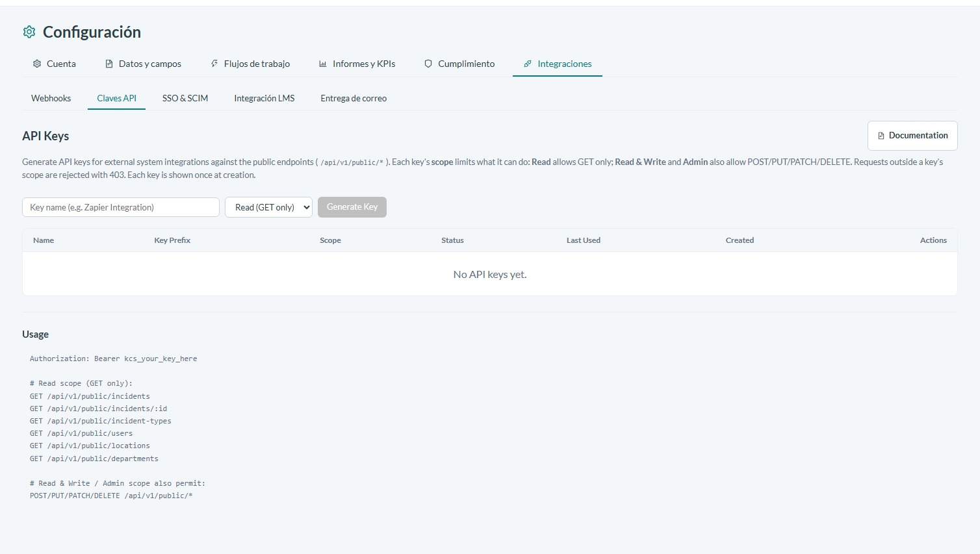This screenshot has height=554, width=980.
Task: Switch to SSO & SCIM sub-tab
Action: point(185,98)
